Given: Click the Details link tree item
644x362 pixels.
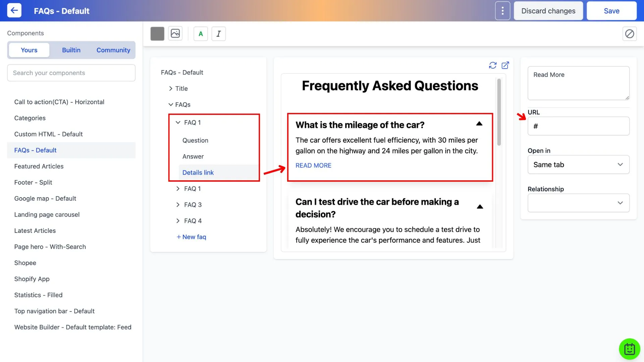Looking at the screenshot, I should pyautogui.click(x=198, y=172).
